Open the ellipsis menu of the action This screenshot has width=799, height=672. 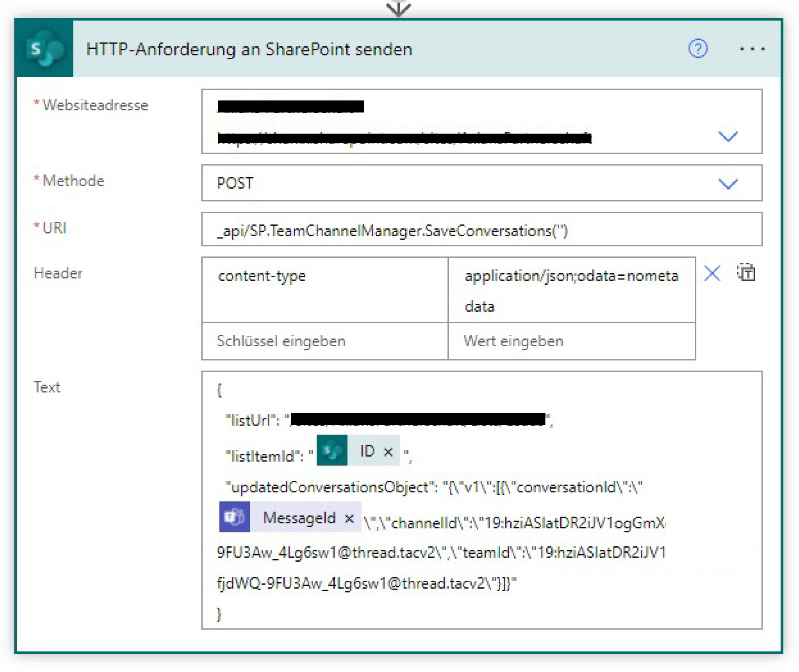click(x=753, y=49)
